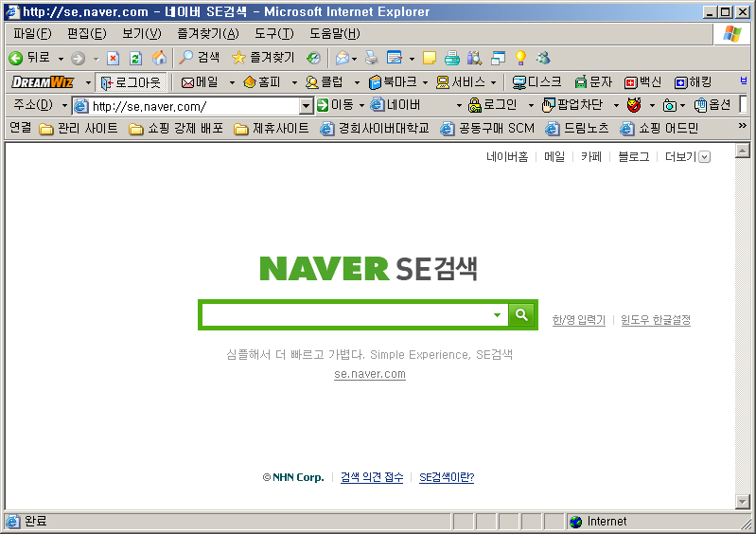This screenshot has width=756, height=534.
Task: Click the camera capture toolbar icon
Action: tap(669, 105)
